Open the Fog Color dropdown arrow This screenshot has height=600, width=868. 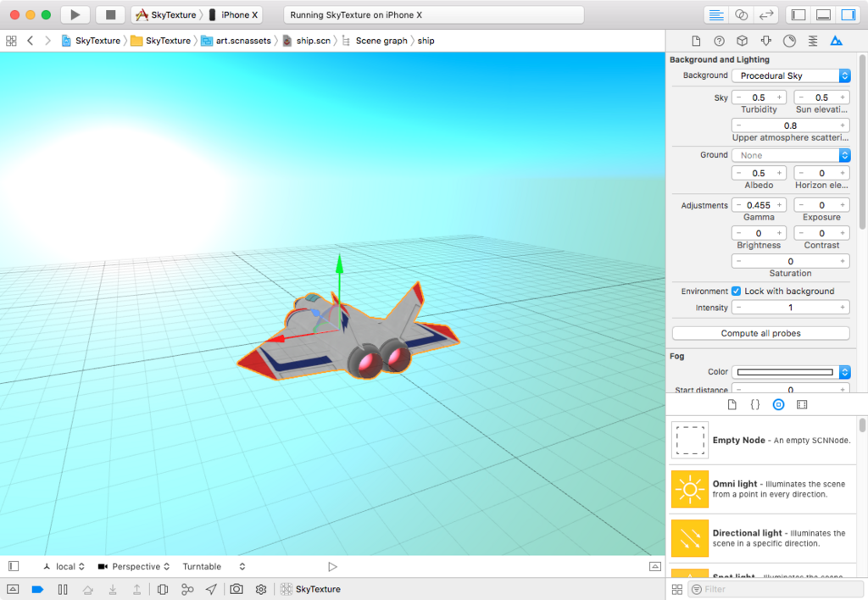845,372
